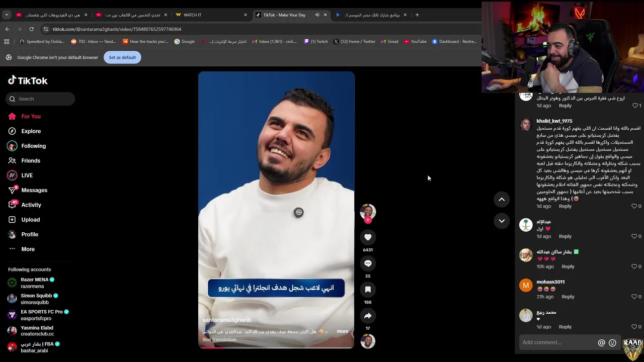The width and height of the screenshot is (644, 362).
Task: Open a new Chrome tab
Action: click(417, 15)
